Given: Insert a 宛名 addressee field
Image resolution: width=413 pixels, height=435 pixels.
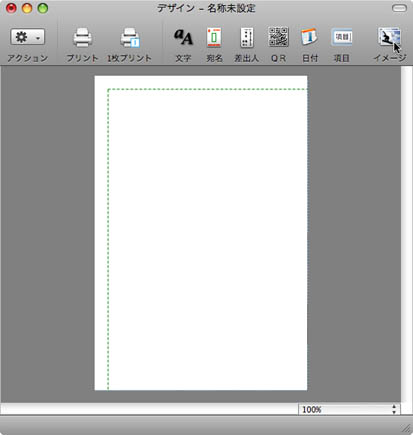Looking at the screenshot, I should (x=214, y=37).
